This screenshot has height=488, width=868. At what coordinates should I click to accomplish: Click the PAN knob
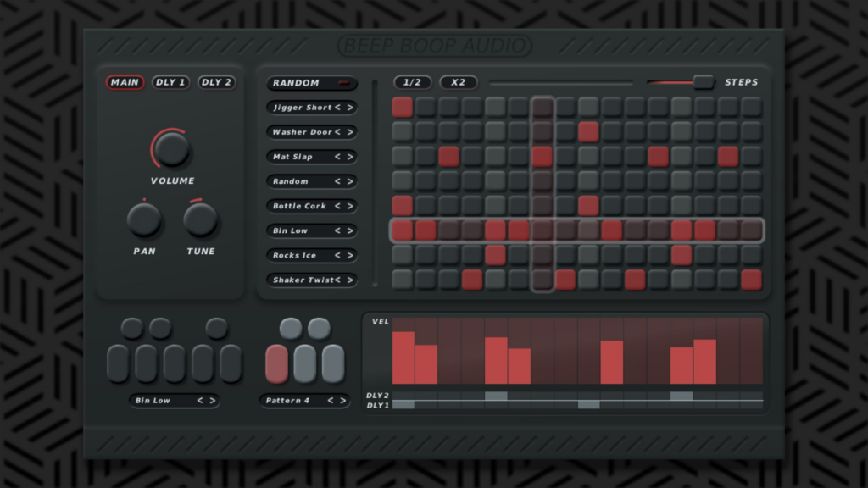(x=144, y=219)
